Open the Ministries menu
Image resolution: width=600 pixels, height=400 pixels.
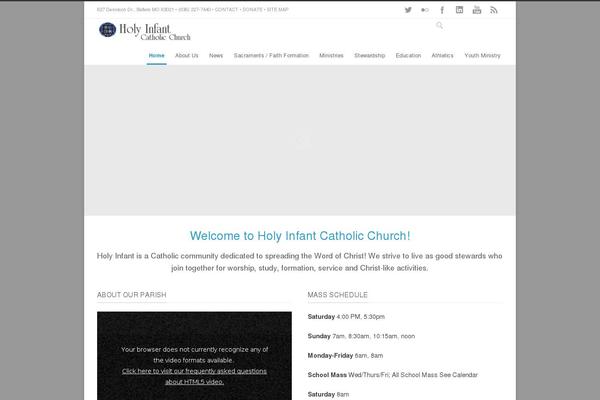pyautogui.click(x=331, y=56)
